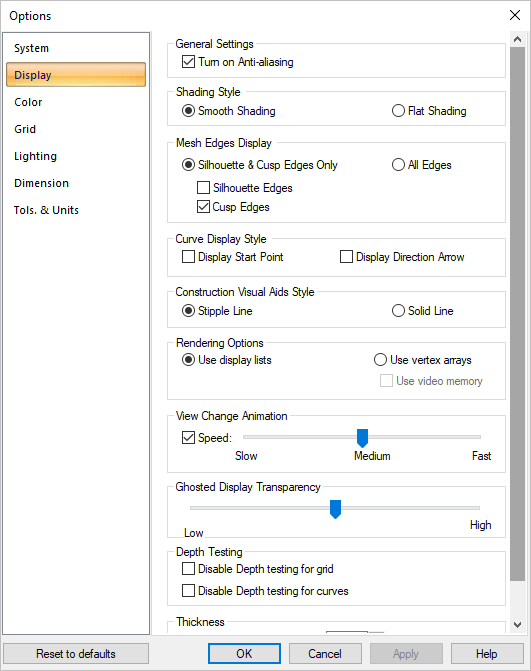Click Reset to defaults button

pyautogui.click(x=76, y=653)
